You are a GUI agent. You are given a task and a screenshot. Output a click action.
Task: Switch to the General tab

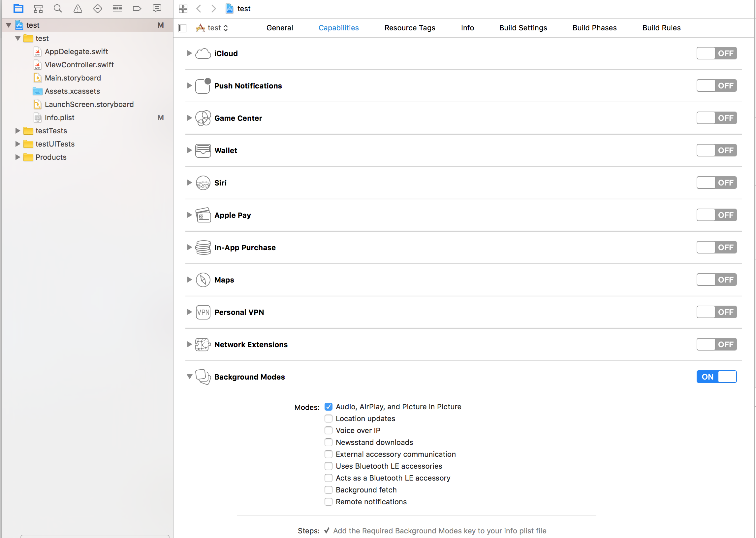(x=279, y=27)
